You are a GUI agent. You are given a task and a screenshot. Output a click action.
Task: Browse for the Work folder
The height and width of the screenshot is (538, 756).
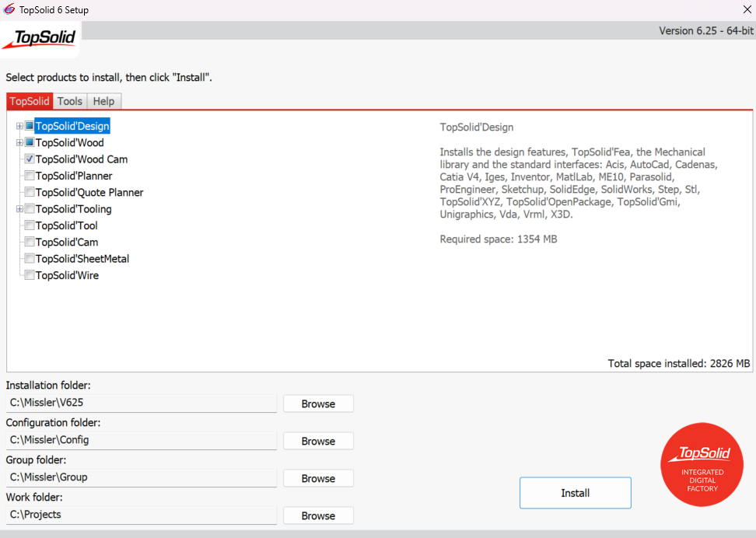318,515
